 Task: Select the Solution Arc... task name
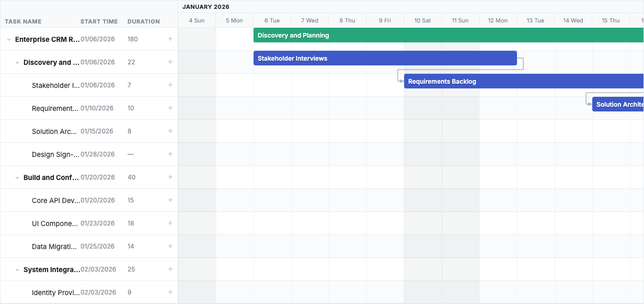tap(55, 131)
